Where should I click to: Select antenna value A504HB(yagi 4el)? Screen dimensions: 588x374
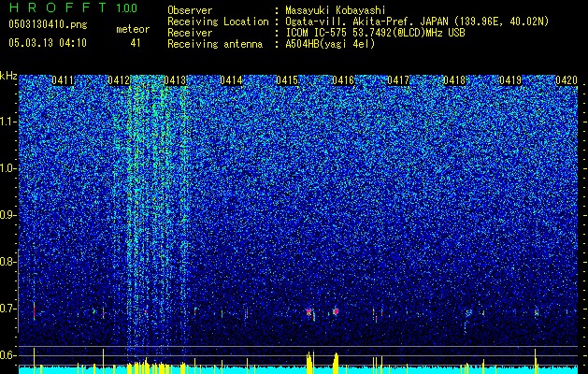pos(330,44)
